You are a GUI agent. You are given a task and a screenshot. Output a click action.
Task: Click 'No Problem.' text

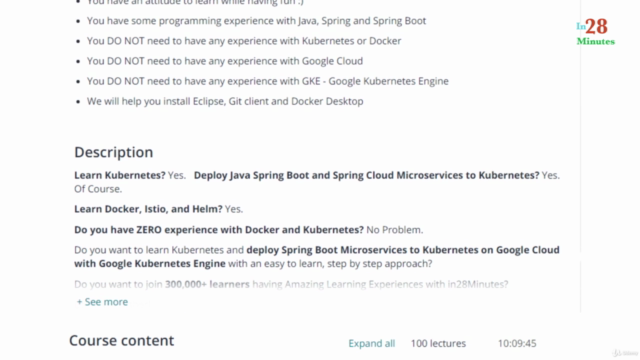pyautogui.click(x=395, y=230)
